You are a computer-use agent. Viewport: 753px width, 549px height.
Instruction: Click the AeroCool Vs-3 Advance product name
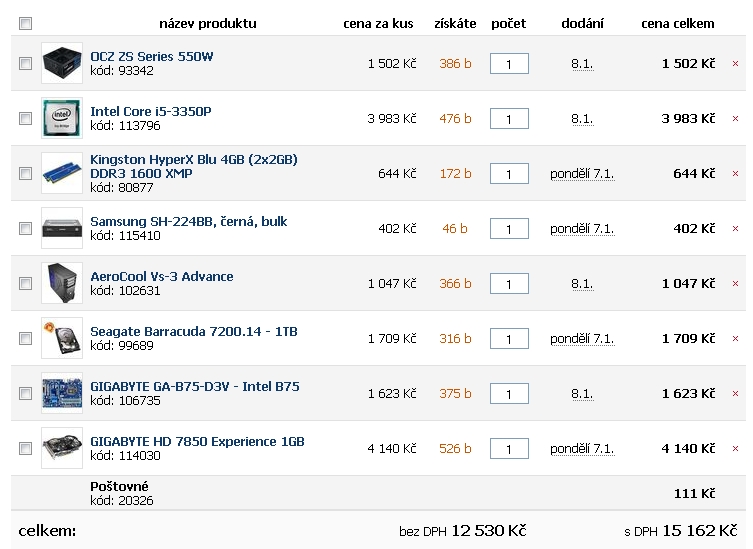(161, 276)
